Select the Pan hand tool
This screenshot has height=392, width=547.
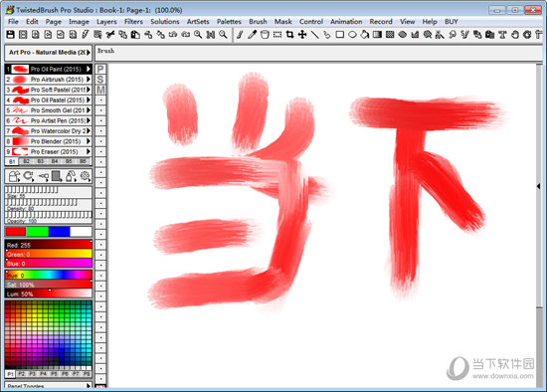(x=515, y=35)
